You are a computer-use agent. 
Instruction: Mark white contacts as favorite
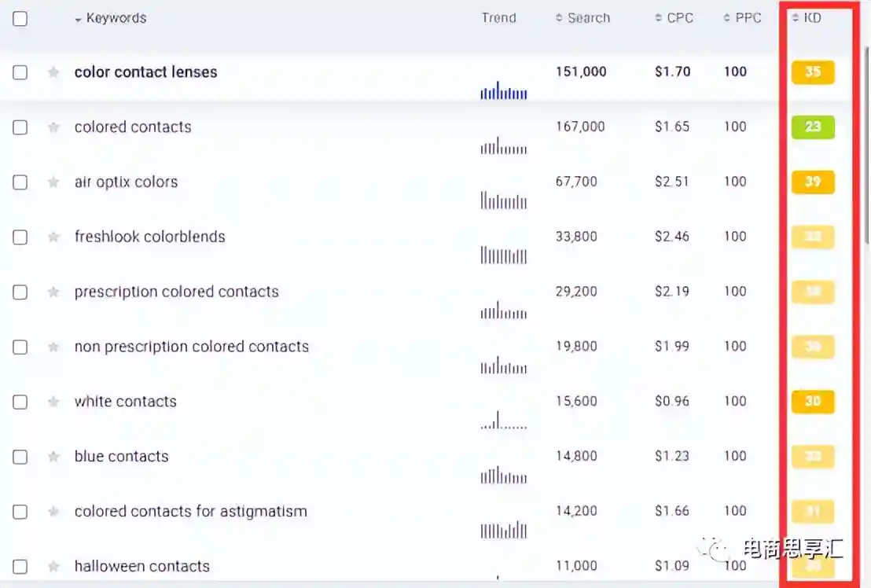(x=53, y=402)
